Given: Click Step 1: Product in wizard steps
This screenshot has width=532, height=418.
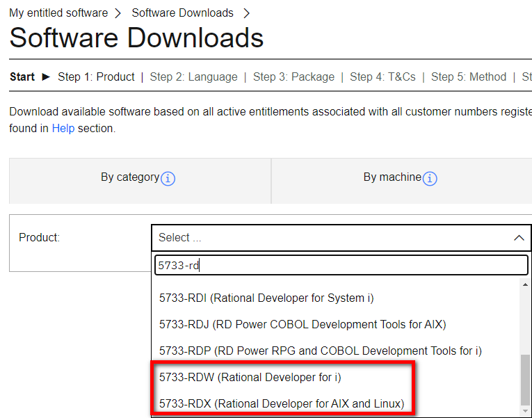Looking at the screenshot, I should 96,77.
